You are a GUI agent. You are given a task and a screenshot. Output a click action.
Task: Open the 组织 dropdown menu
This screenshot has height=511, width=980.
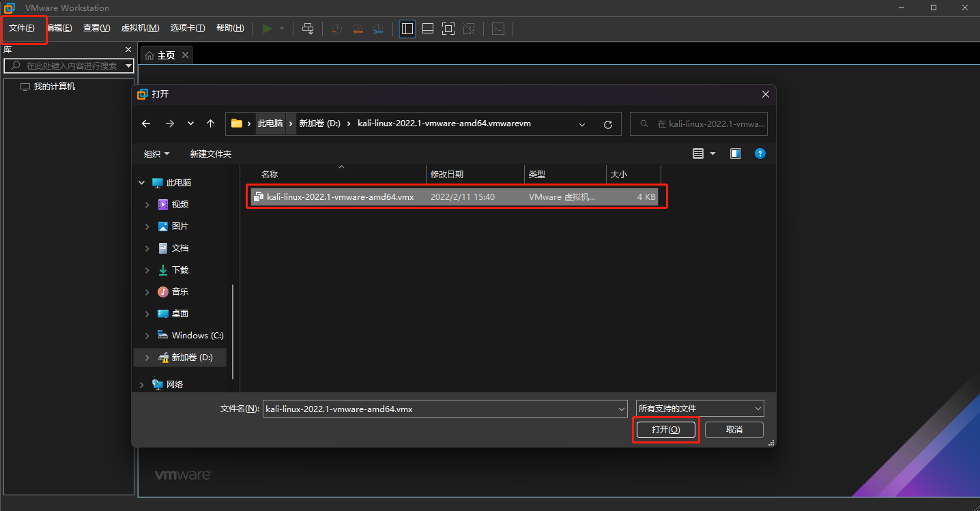156,154
